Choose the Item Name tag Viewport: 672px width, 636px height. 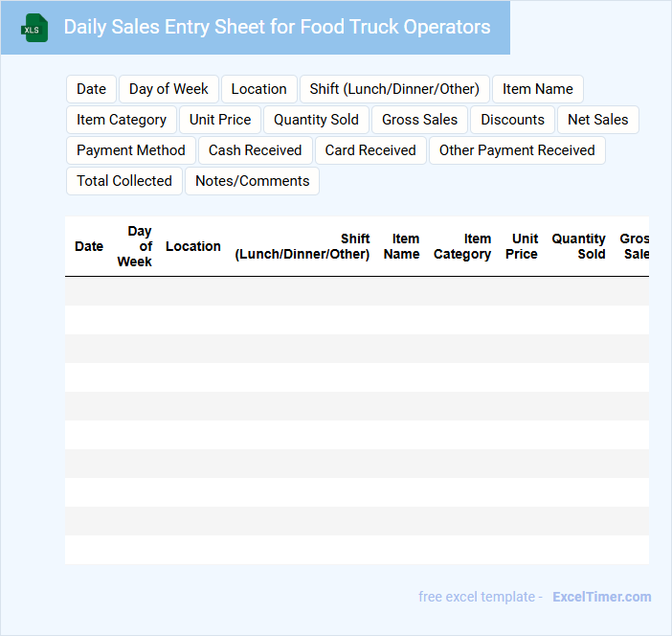[537, 89]
